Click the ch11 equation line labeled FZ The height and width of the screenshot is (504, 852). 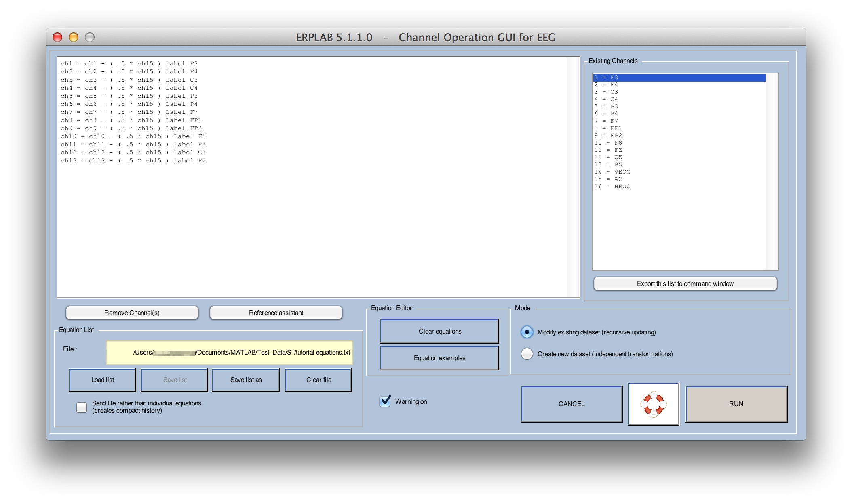[x=133, y=145]
